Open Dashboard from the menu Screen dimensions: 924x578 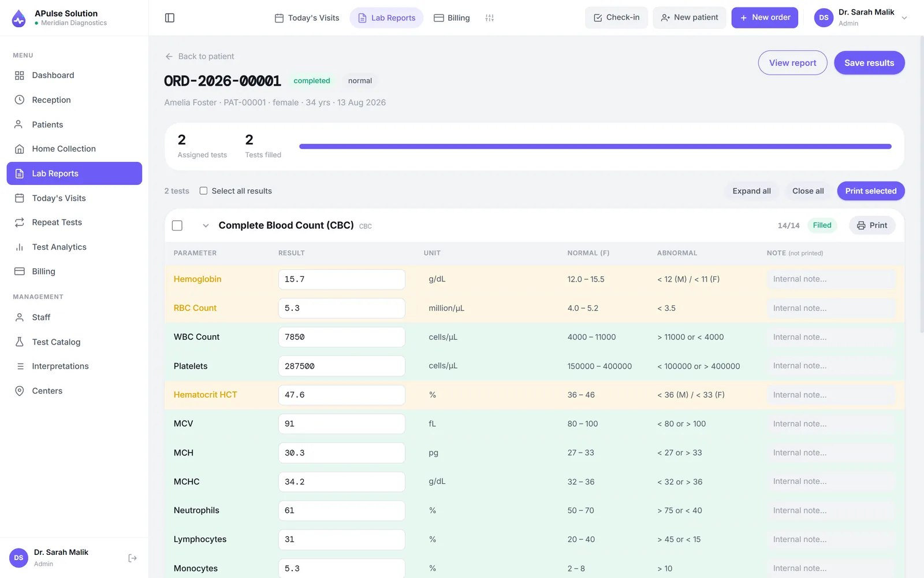click(x=74, y=75)
